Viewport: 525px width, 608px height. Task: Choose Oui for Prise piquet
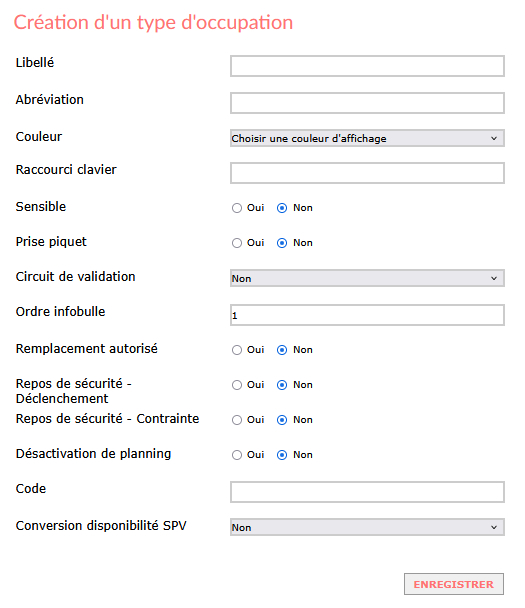(237, 243)
